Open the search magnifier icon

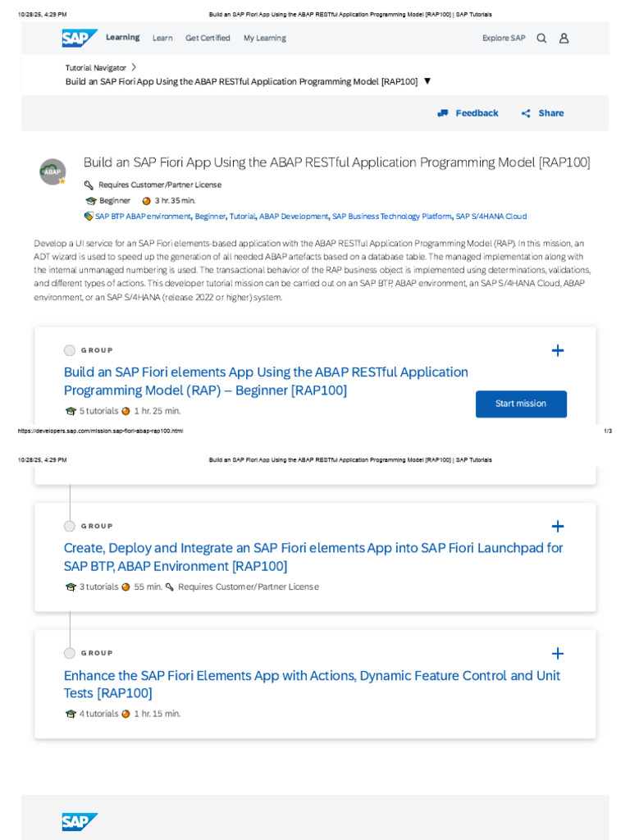[541, 38]
